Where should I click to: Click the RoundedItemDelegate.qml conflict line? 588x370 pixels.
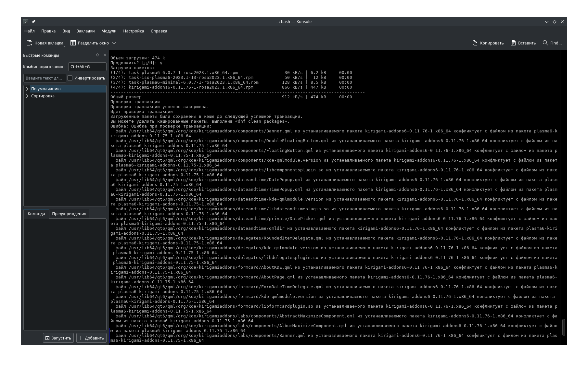334,240
